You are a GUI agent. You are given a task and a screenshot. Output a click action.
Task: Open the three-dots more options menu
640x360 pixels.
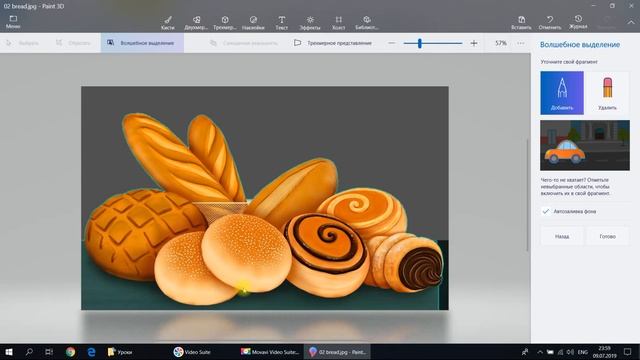520,43
